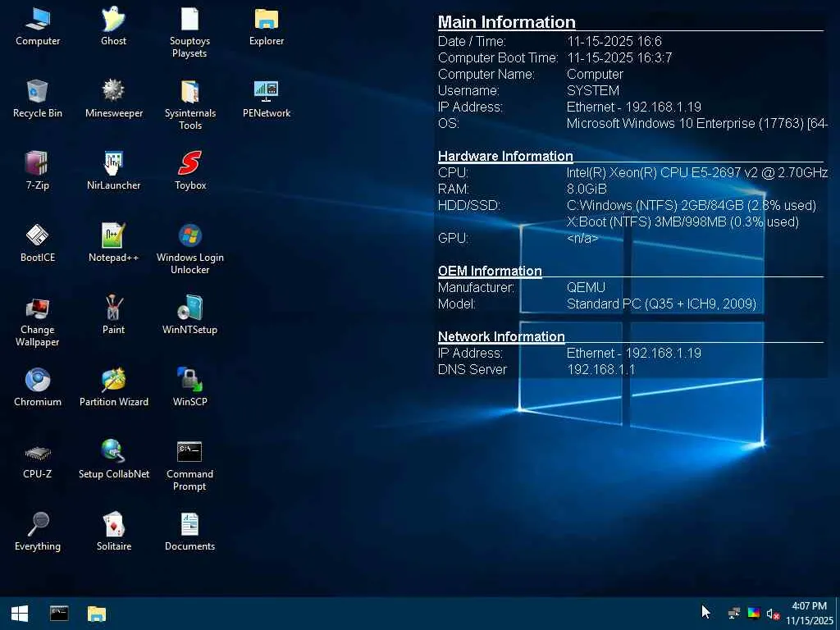Click the DNS Server value 192.168.1.1

point(600,369)
